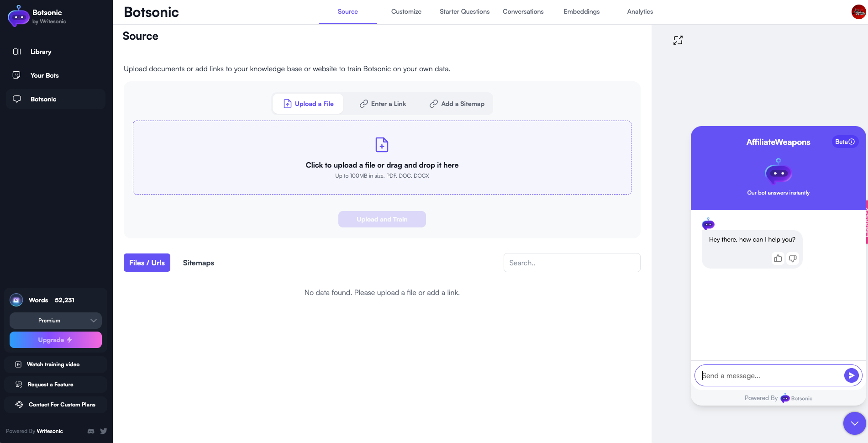Expand the Premium plan dropdown

click(56, 321)
